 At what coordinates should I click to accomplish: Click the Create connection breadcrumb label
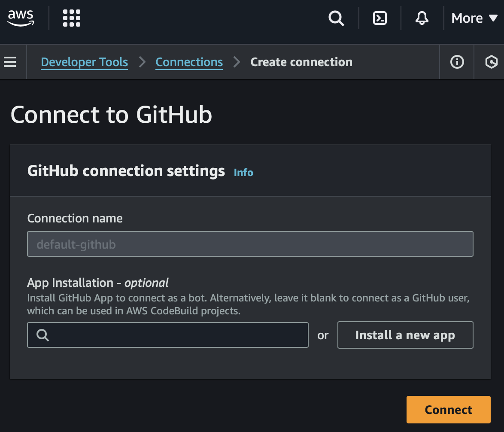click(301, 62)
